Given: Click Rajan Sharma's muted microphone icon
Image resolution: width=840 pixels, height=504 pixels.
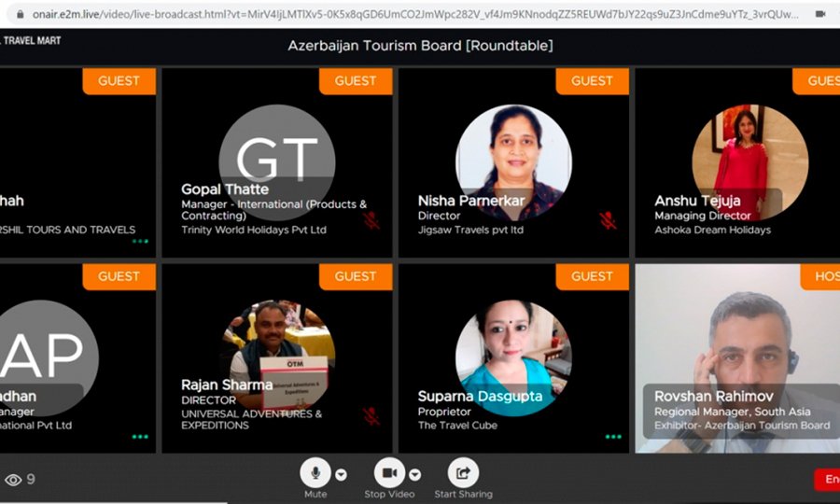Looking at the screenshot, I should click(x=371, y=416).
